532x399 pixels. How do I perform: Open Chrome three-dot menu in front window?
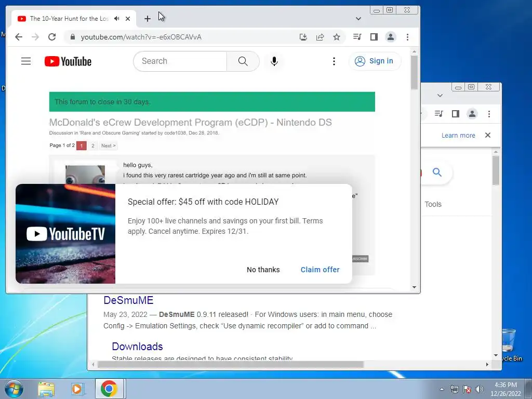tap(407, 37)
